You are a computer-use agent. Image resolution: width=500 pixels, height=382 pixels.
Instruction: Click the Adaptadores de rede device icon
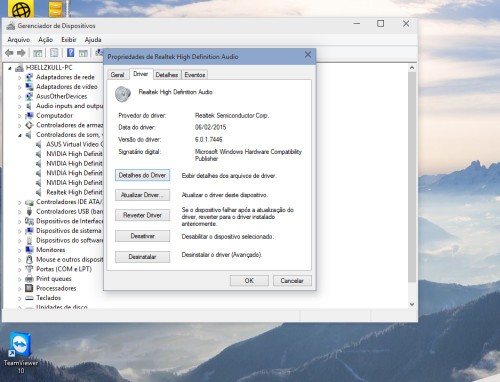tap(29, 77)
